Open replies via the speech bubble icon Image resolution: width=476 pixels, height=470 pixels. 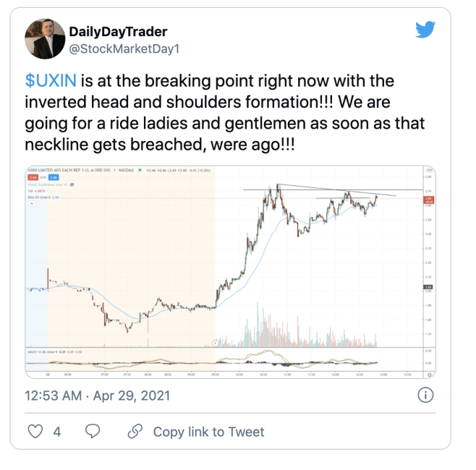93,431
